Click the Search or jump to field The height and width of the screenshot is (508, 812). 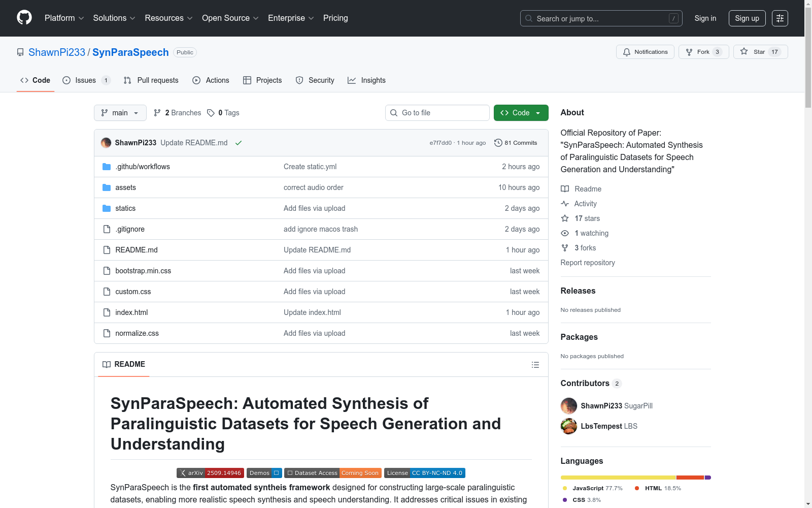pyautogui.click(x=601, y=18)
